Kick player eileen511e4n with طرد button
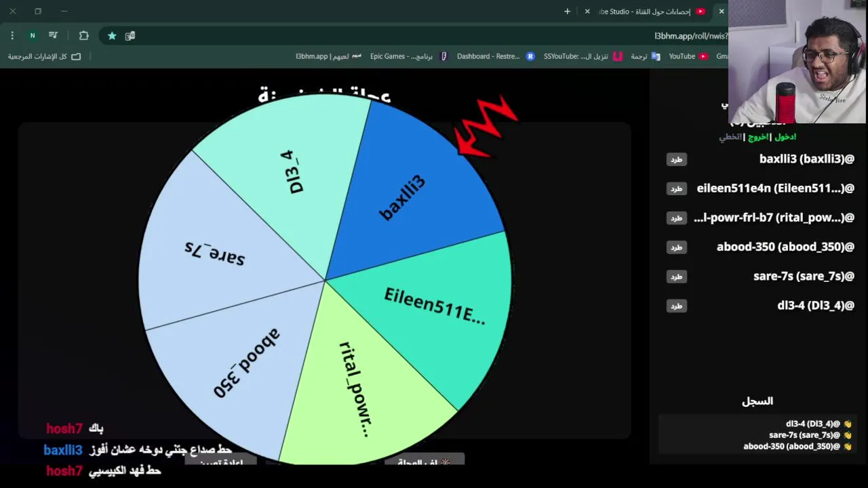 [676, 188]
